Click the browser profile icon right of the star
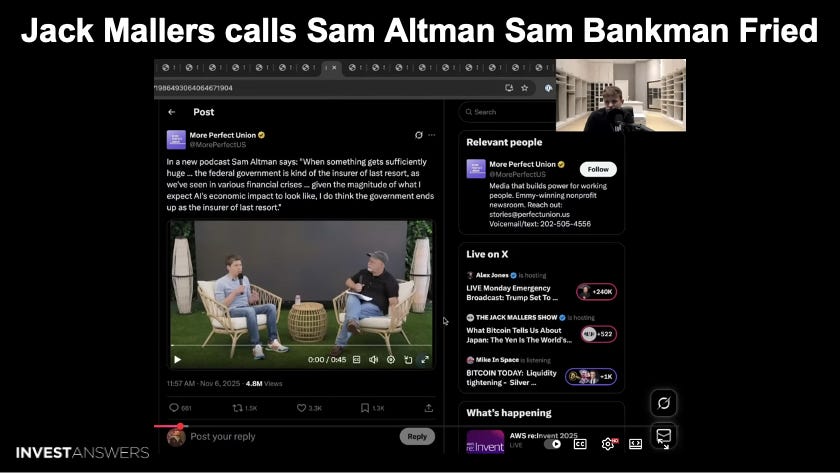Viewport: 840px width, 473px height. pos(548,88)
